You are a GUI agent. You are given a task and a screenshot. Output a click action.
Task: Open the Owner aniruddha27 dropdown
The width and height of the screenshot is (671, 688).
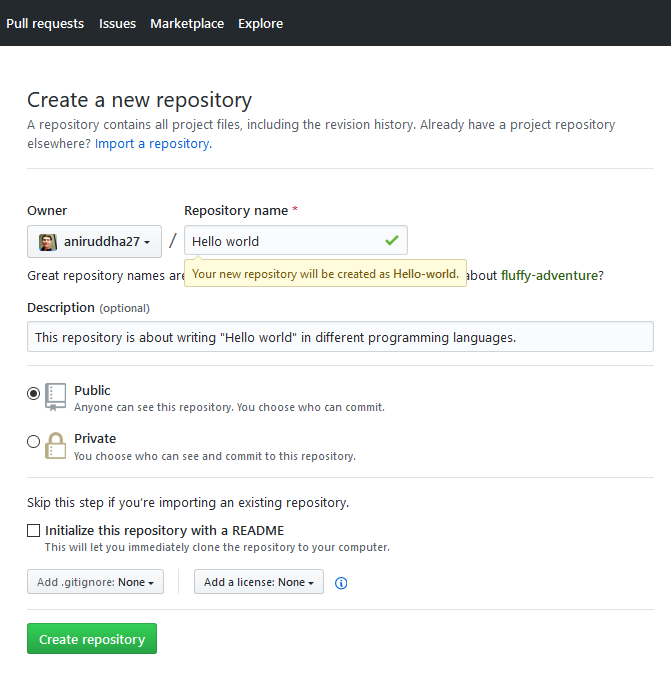[x=94, y=242]
